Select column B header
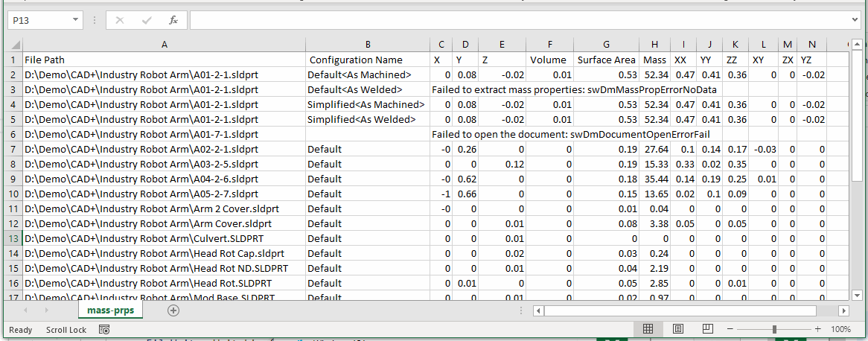868x341 pixels. point(368,45)
